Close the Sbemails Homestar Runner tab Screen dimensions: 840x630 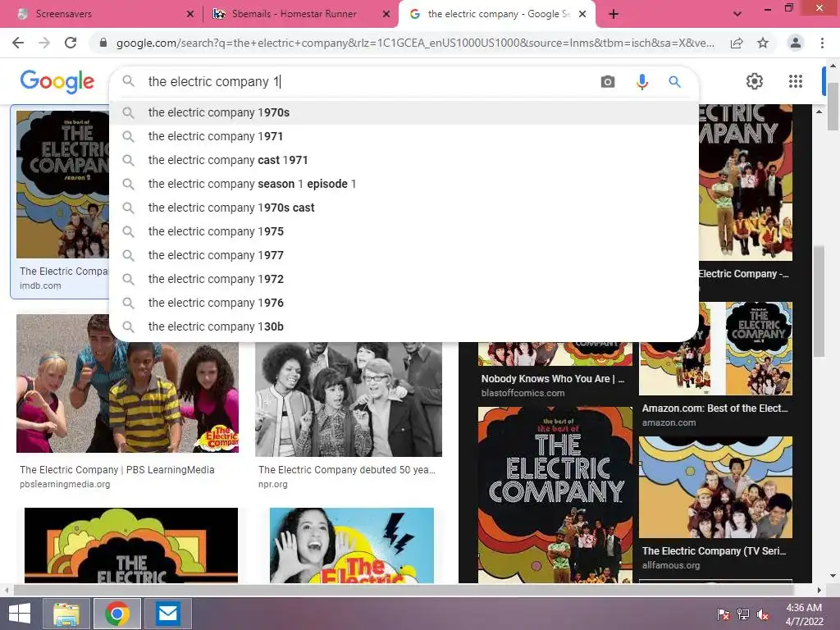[386, 14]
